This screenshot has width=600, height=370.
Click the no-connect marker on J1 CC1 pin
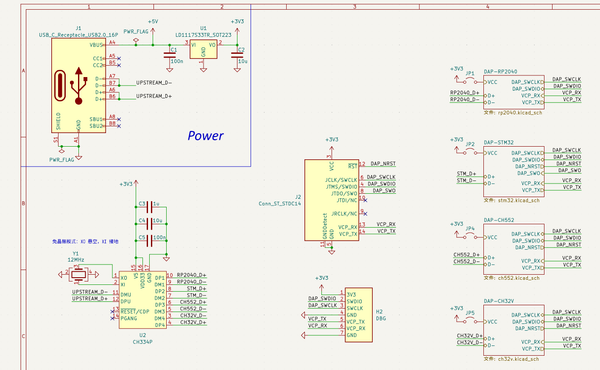[119, 59]
